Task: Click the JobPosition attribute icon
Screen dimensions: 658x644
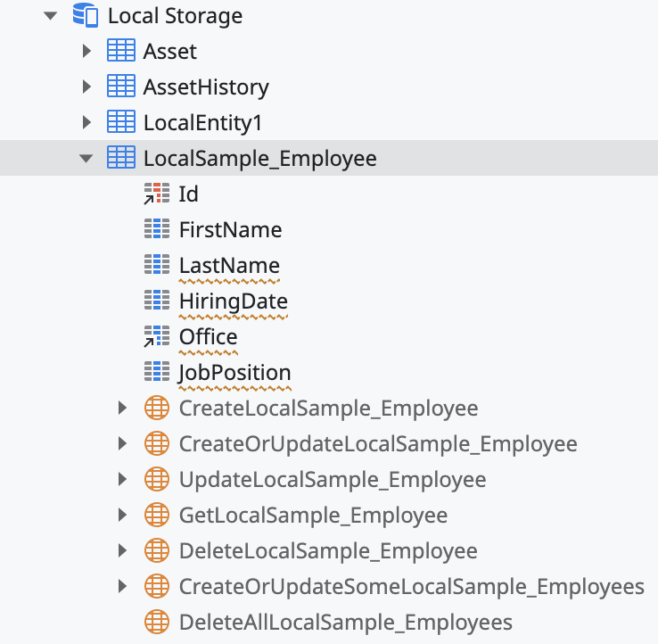Action: coord(157,372)
